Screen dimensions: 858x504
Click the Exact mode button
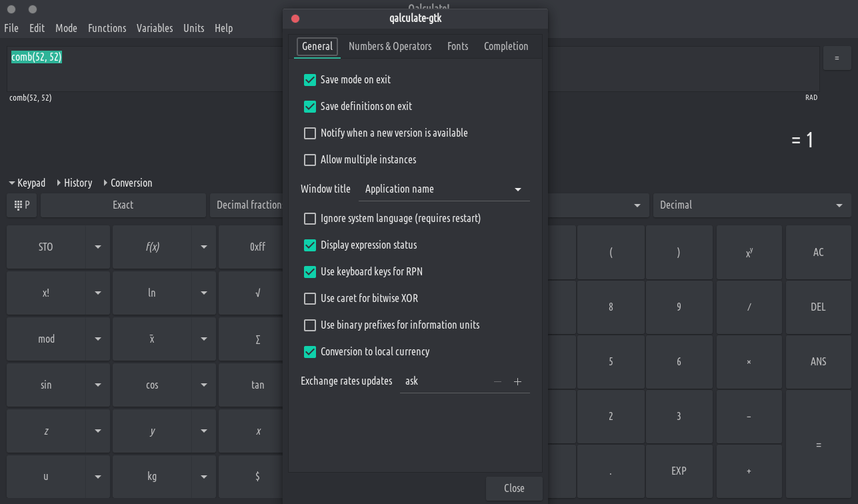(123, 205)
